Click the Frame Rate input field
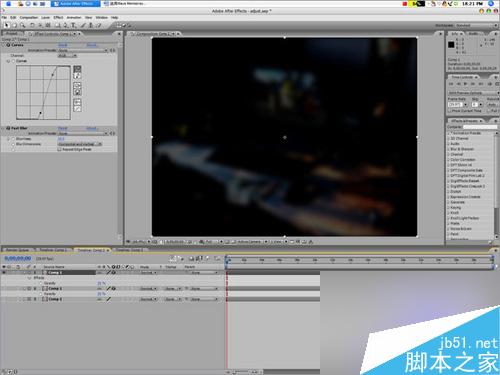The width and height of the screenshot is (500, 375). (x=454, y=105)
